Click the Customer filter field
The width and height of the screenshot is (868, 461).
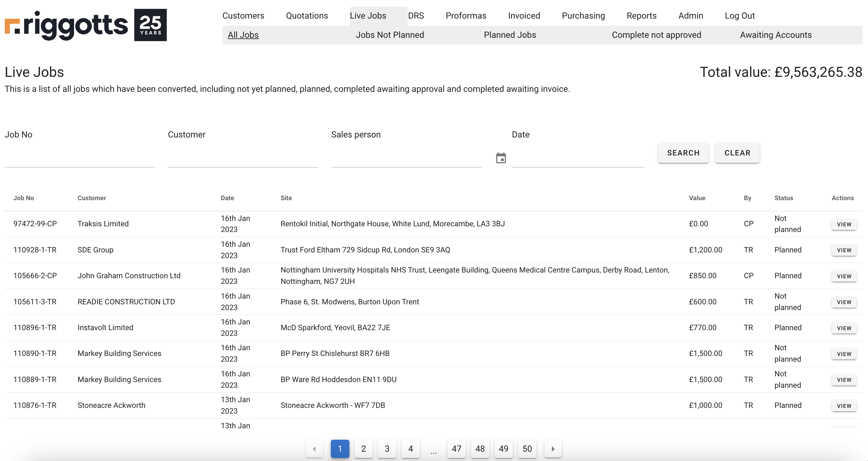(243, 158)
